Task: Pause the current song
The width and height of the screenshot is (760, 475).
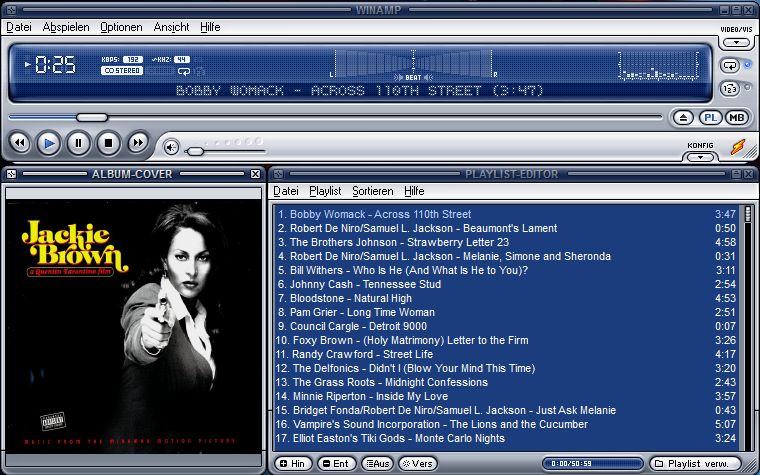Action: pos(79,143)
